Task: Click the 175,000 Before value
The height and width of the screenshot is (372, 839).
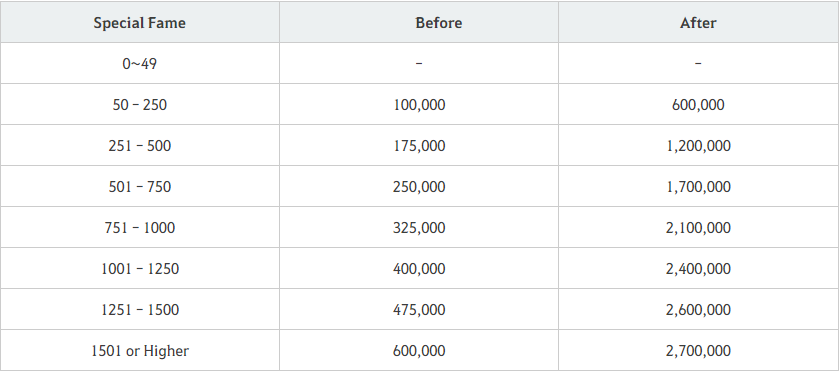Action: (419, 146)
